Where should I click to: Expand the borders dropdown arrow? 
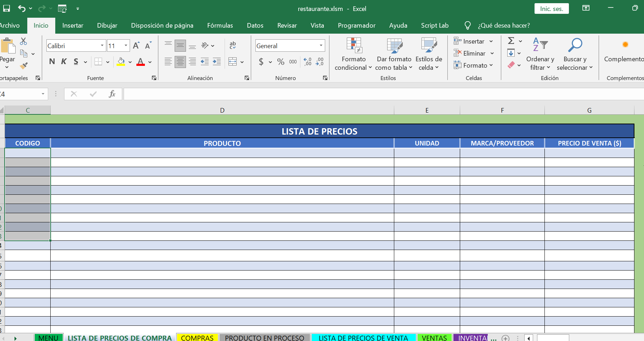tap(108, 62)
